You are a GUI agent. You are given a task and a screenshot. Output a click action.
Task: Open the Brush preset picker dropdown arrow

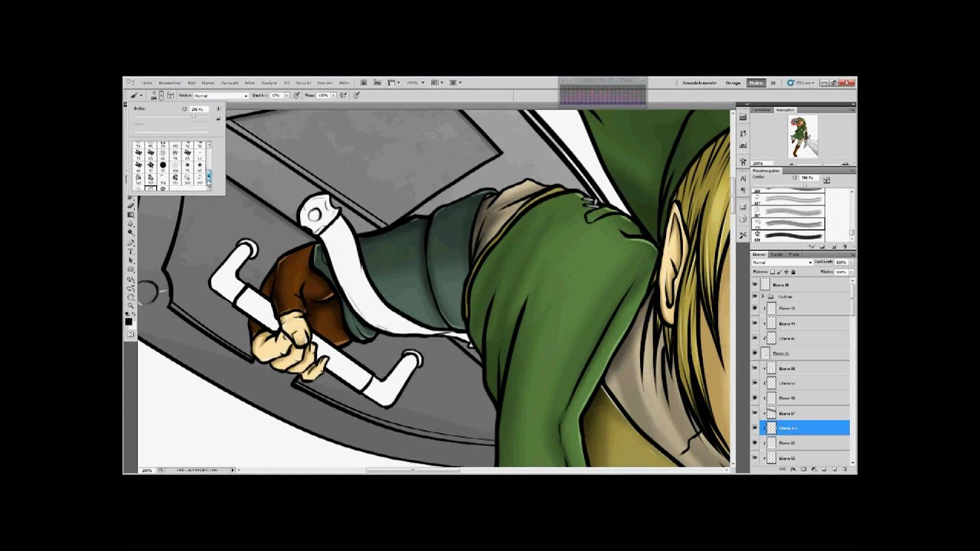[x=162, y=96]
